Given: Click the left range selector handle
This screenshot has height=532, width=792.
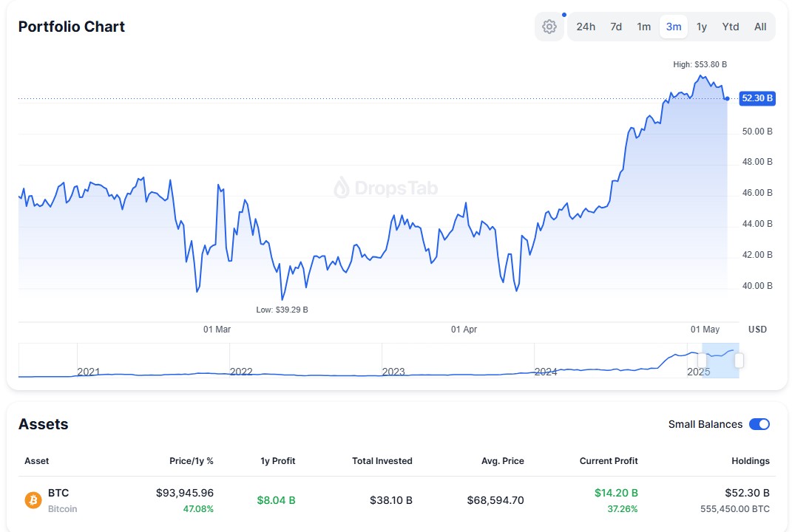Looking at the screenshot, I should 701,358.
